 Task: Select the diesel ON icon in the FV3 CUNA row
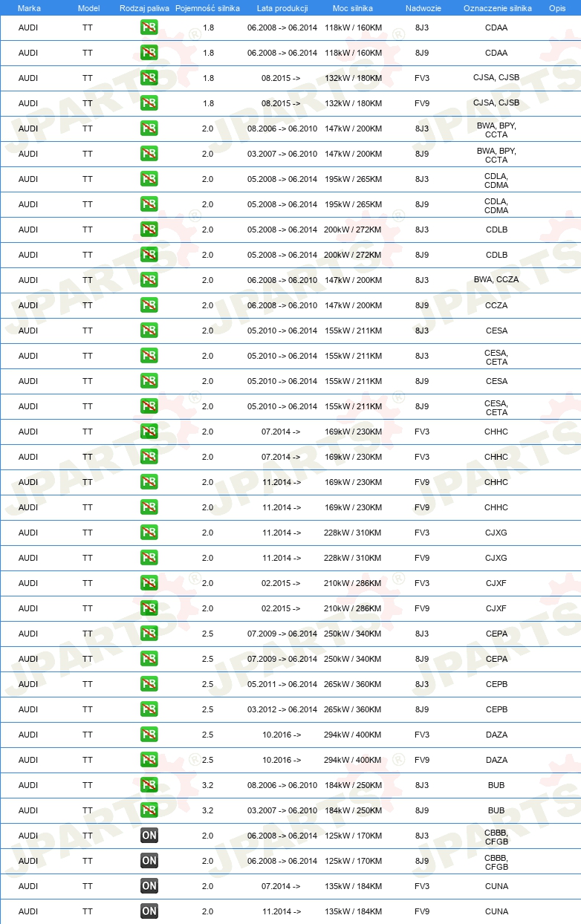149,886
